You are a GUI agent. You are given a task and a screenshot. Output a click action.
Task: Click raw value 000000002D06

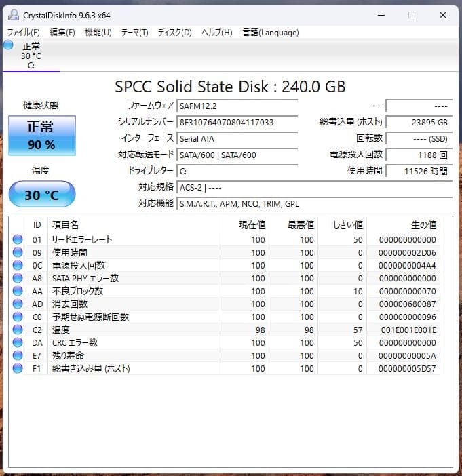(407, 252)
